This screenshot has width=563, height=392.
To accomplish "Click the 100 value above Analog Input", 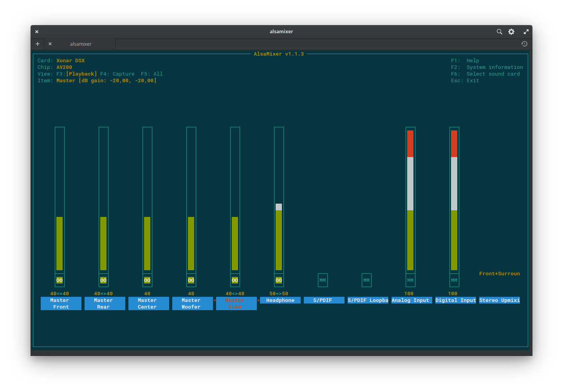I will click(409, 294).
